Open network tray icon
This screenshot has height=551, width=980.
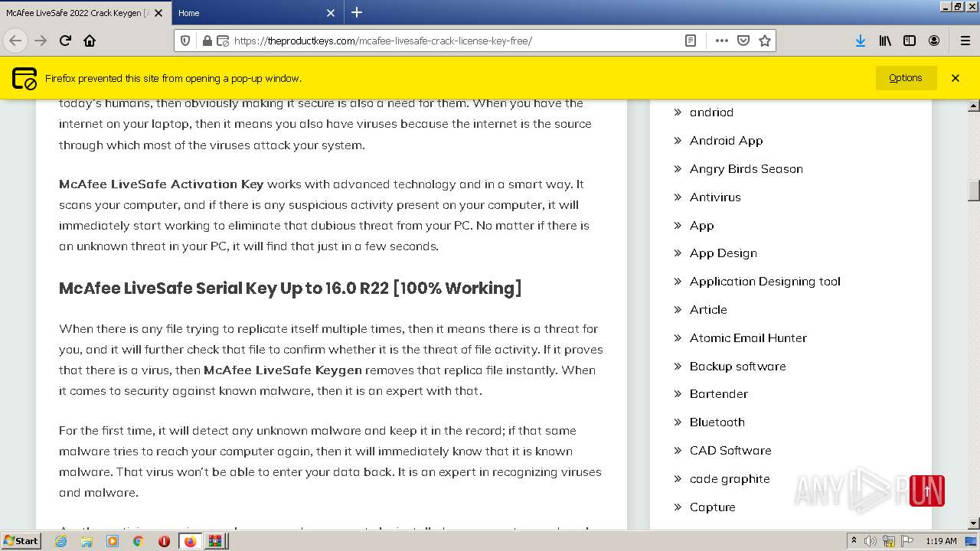pos(890,541)
